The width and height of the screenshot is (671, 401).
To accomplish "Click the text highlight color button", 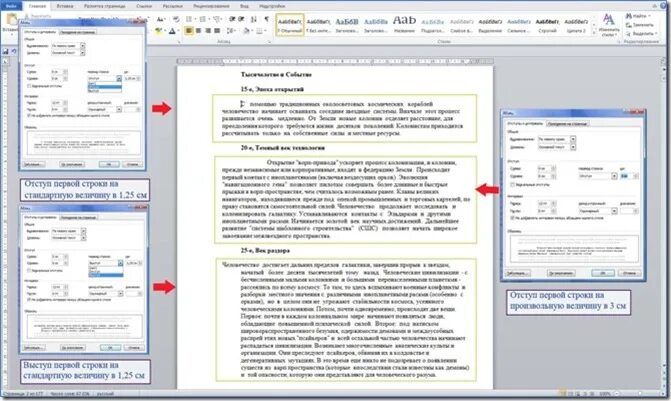I will click(x=159, y=31).
